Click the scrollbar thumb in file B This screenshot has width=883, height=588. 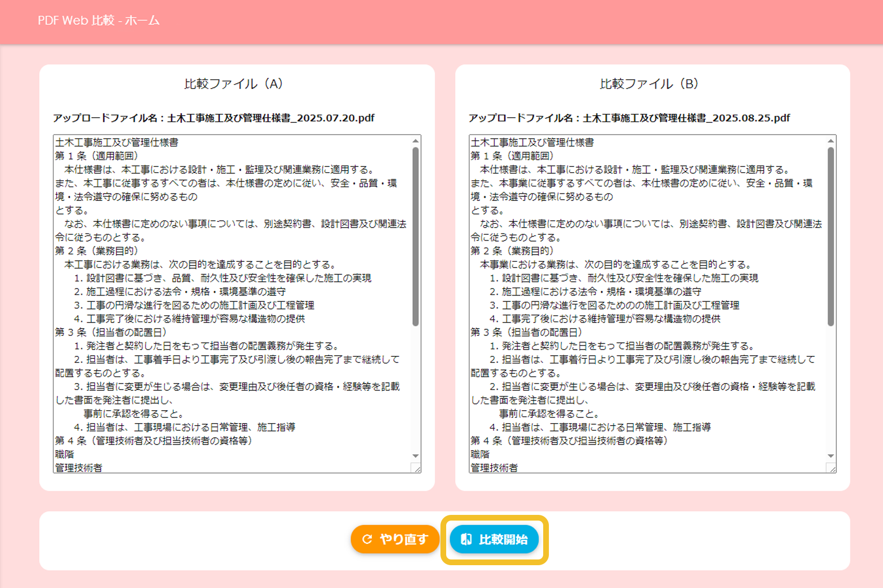831,236
